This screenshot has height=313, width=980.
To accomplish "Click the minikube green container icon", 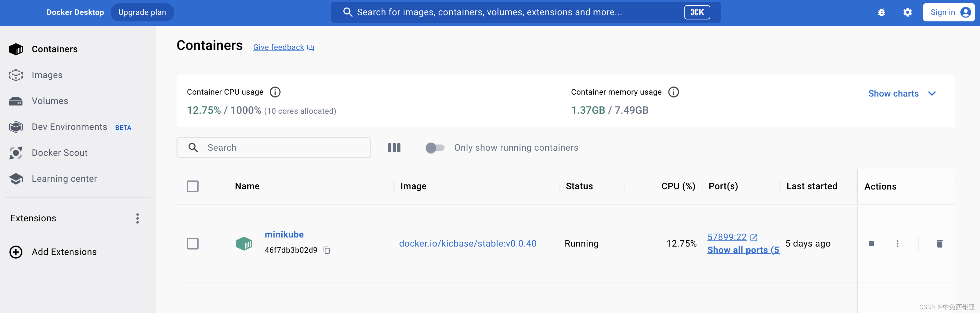I will (x=244, y=243).
